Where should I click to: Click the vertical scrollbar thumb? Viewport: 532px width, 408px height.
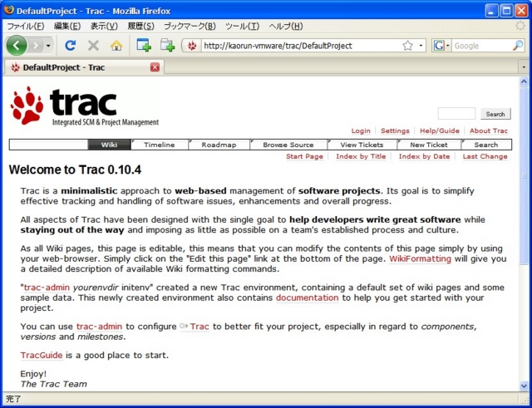pyautogui.click(x=524, y=175)
